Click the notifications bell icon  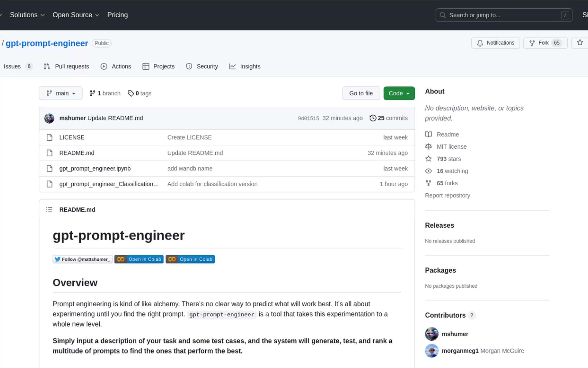pos(480,43)
